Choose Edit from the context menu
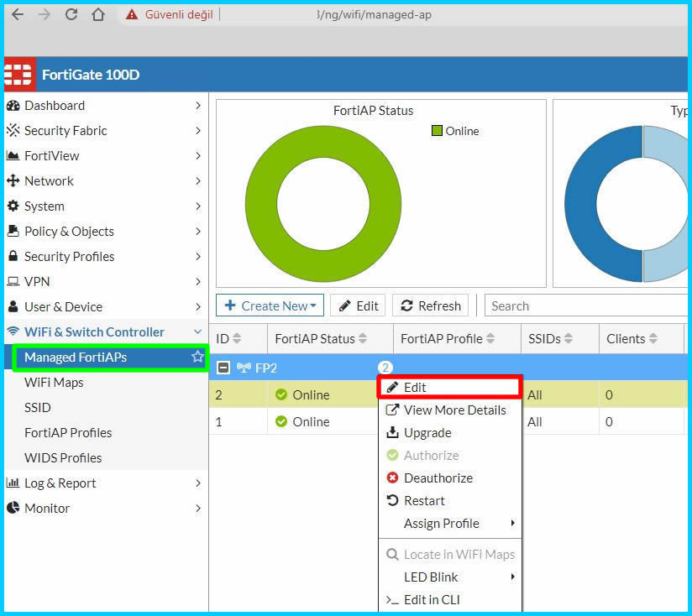 coord(448,387)
